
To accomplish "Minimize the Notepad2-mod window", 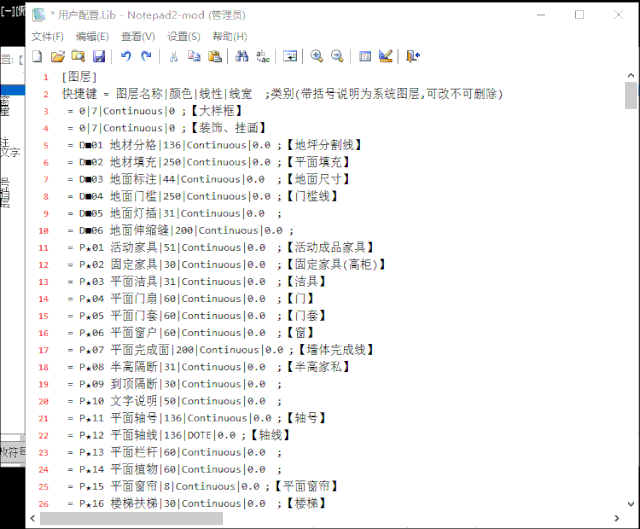I will point(541,15).
